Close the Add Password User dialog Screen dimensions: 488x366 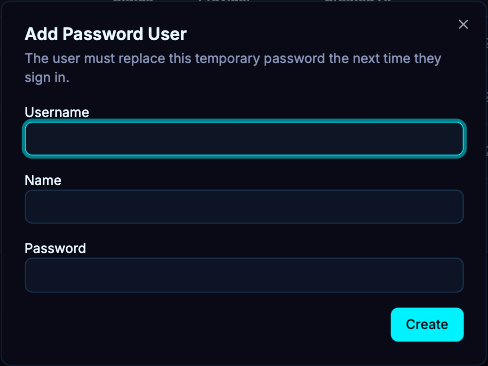coord(463,24)
